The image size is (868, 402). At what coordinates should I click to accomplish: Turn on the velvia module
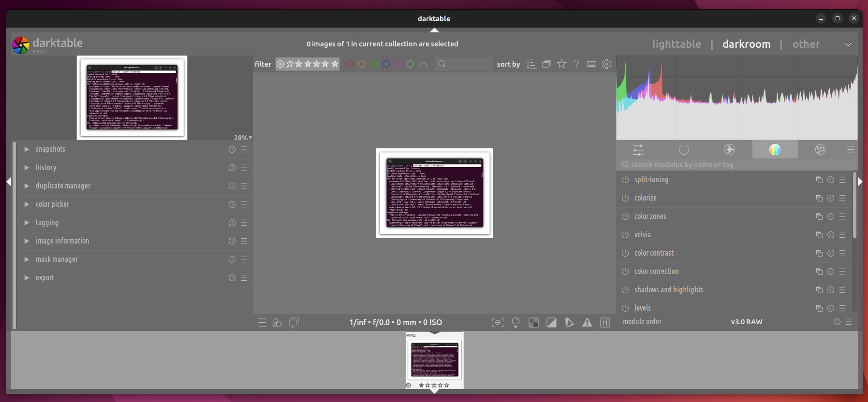pos(625,235)
